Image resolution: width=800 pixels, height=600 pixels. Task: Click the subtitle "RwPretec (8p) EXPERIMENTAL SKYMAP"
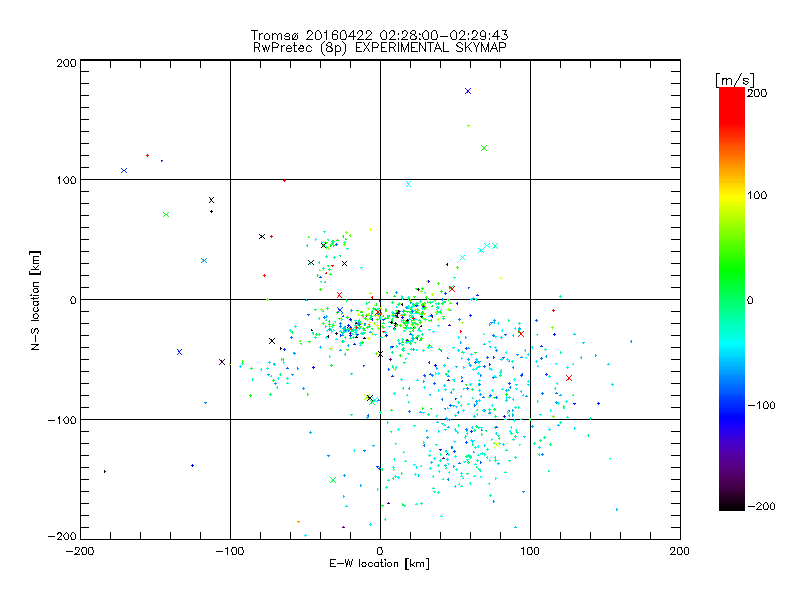(x=380, y=48)
